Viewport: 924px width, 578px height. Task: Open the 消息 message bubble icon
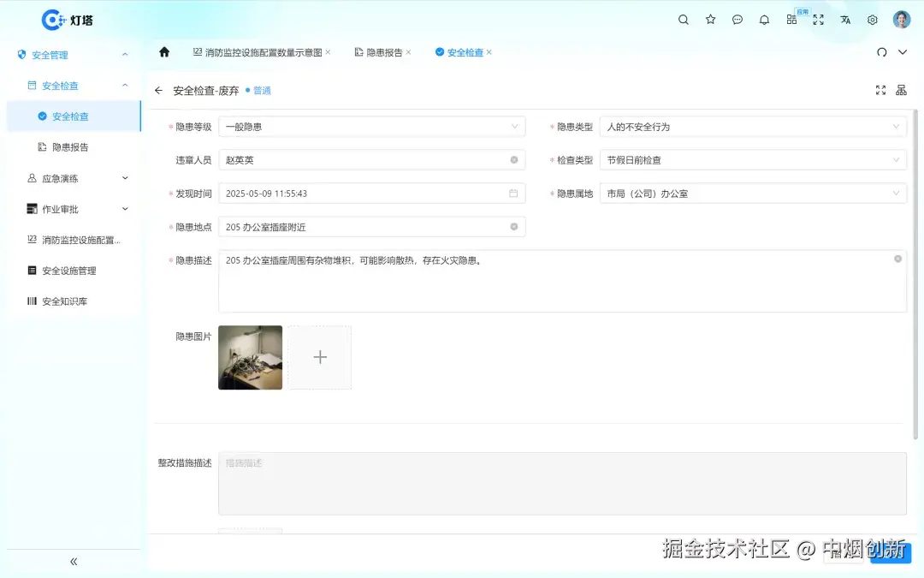[737, 20]
